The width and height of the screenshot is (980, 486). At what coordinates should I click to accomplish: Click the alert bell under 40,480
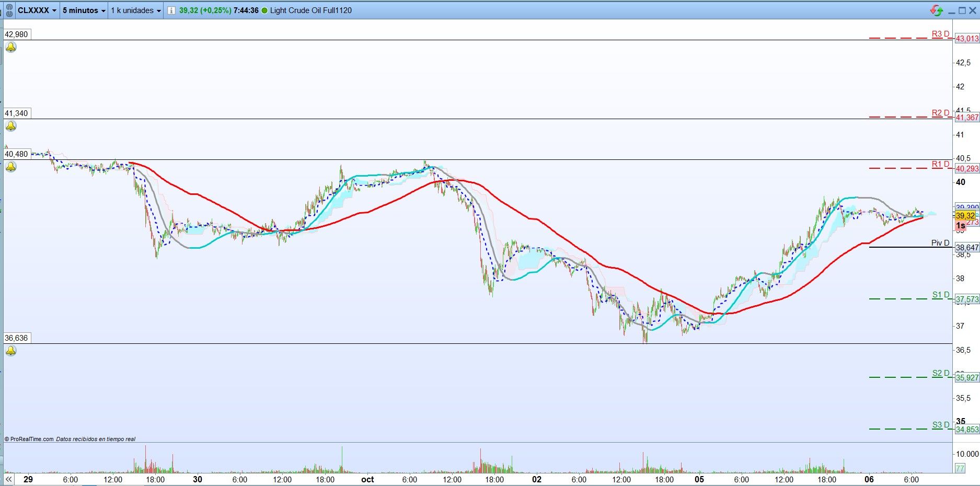point(11,167)
